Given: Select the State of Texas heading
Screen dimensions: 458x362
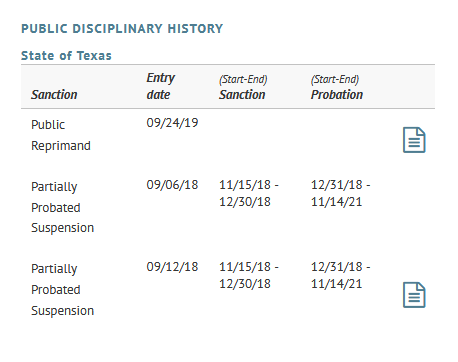Looking at the screenshot, I should pyautogui.click(x=66, y=56).
